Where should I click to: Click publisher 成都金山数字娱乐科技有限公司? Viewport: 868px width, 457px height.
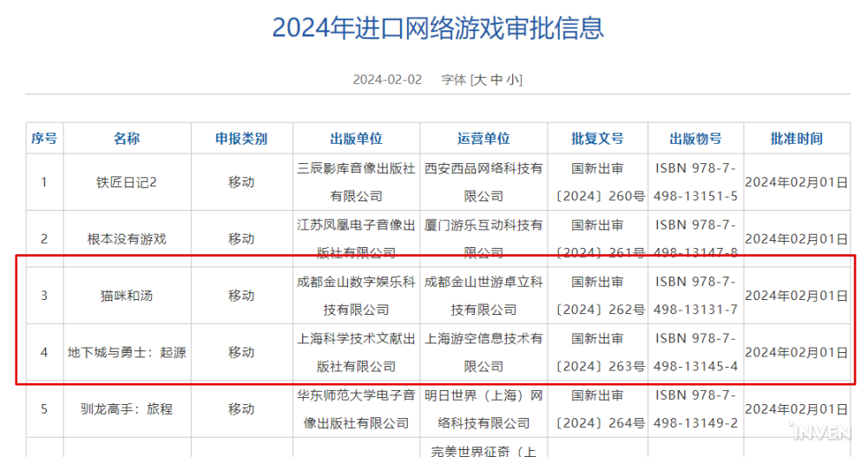coord(356,296)
